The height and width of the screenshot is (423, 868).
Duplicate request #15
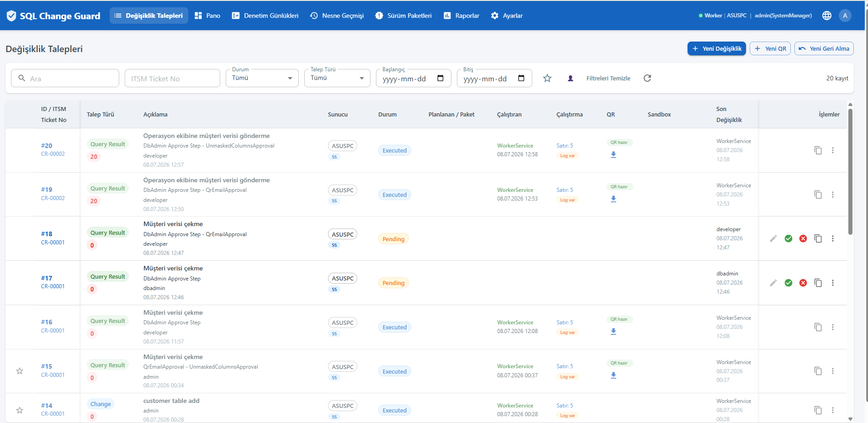(818, 371)
